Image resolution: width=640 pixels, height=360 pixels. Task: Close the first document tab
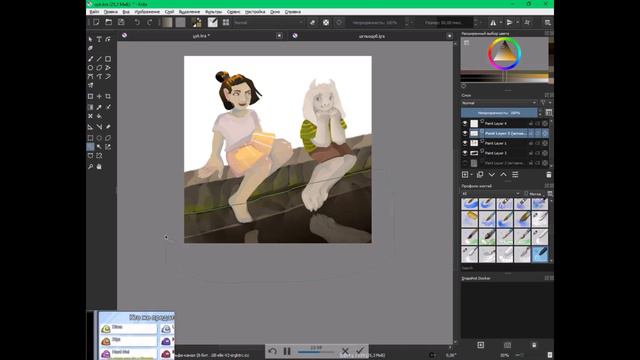point(279,36)
